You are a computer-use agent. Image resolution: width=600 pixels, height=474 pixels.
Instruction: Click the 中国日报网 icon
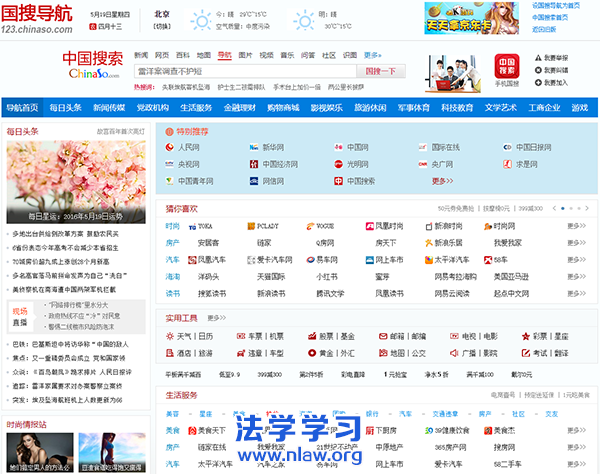pos(507,147)
